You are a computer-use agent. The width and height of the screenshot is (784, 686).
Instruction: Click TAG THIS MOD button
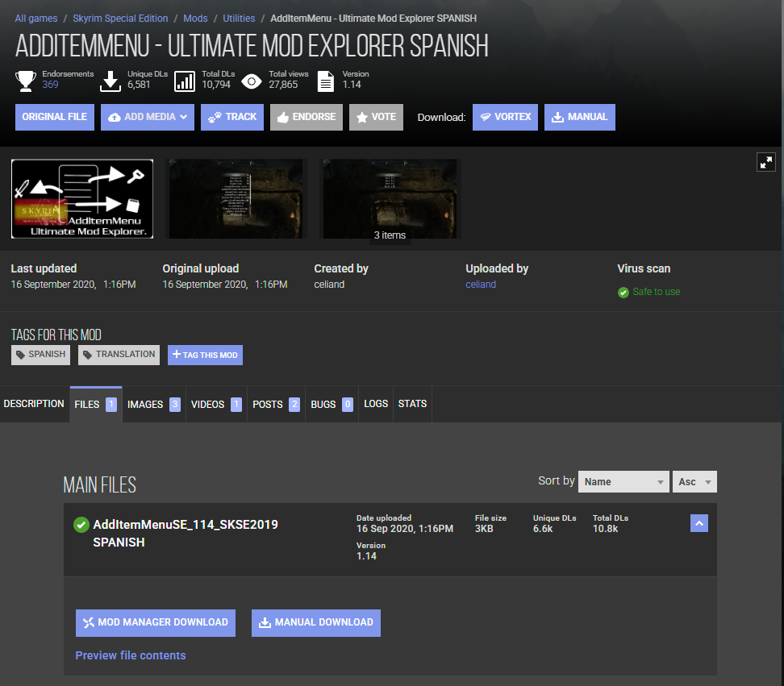point(205,355)
